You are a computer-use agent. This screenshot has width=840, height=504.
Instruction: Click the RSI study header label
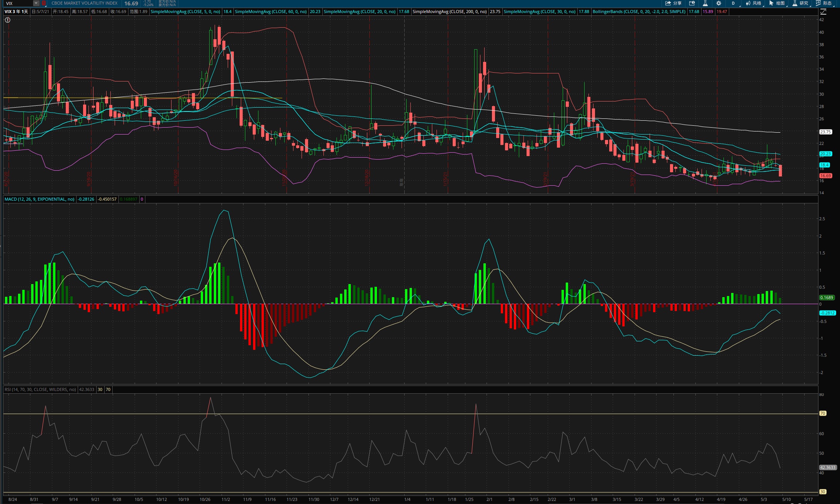tap(40, 389)
